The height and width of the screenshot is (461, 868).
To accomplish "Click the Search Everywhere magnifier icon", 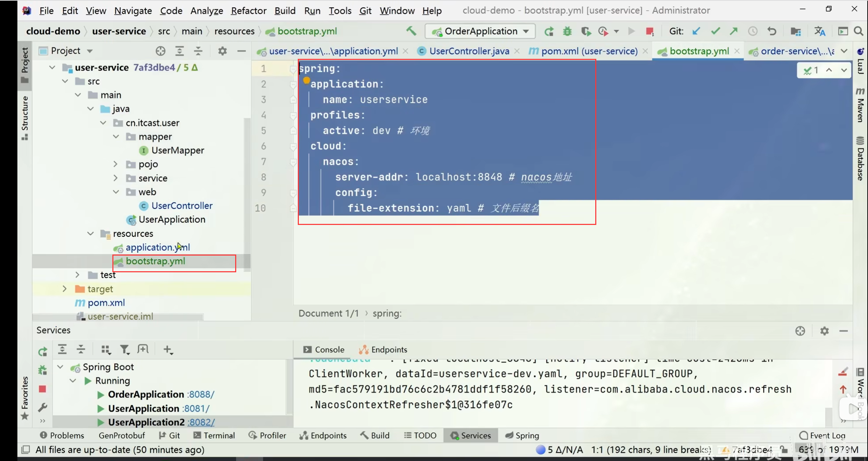I will pyautogui.click(x=858, y=31).
